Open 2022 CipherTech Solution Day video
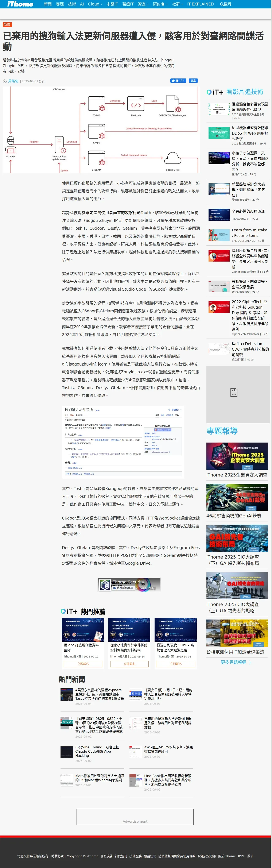 tap(250, 315)
